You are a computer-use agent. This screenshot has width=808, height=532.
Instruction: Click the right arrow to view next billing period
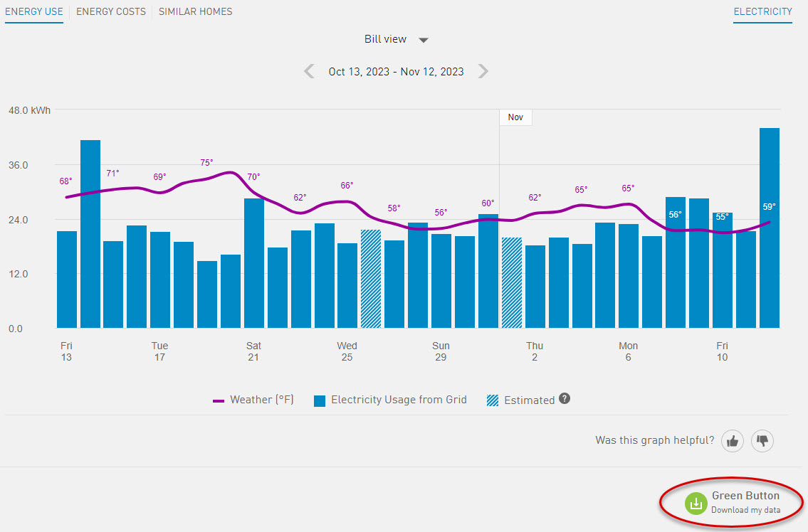pos(483,71)
